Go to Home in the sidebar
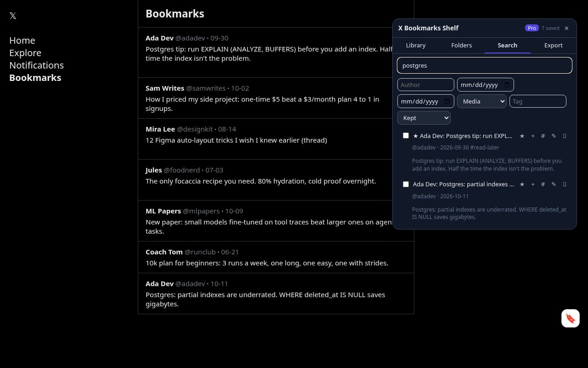588x368 pixels. (22, 40)
